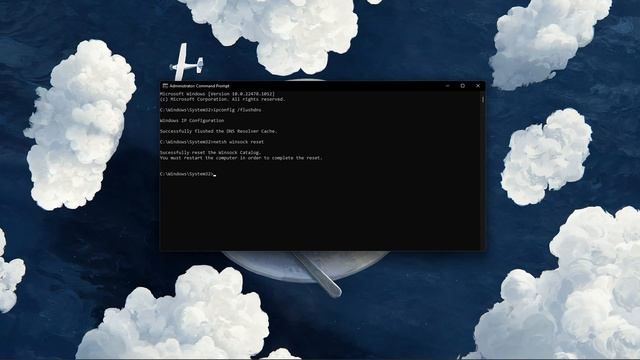Click 'You must restart the computer' line
The image size is (640, 360).
click(x=241, y=158)
